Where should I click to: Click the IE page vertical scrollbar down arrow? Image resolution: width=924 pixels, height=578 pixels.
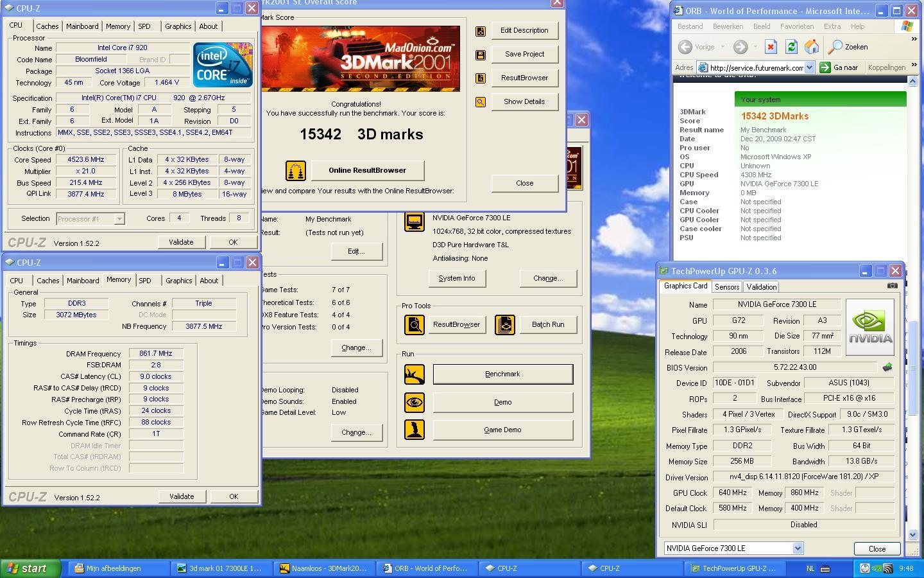tap(912, 534)
